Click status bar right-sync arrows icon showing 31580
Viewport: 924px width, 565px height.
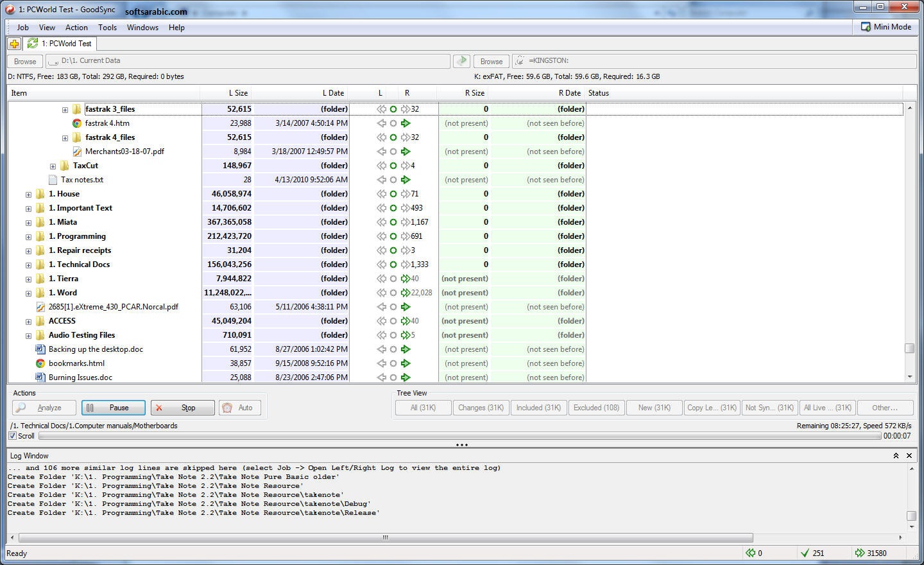click(x=860, y=553)
